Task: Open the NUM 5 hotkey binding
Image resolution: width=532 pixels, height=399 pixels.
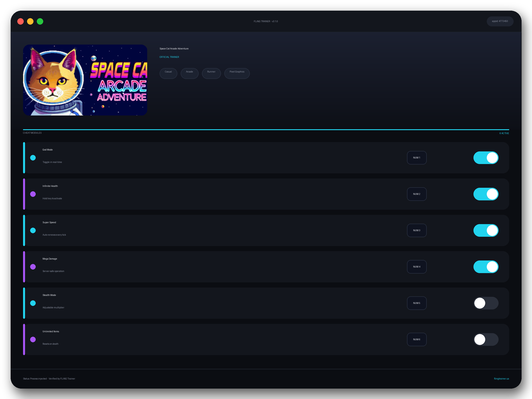Action: (417, 303)
